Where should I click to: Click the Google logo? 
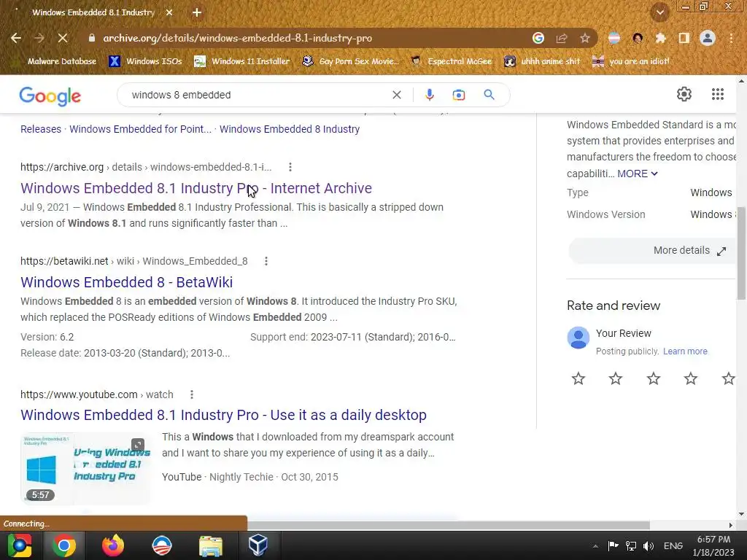pyautogui.click(x=50, y=96)
